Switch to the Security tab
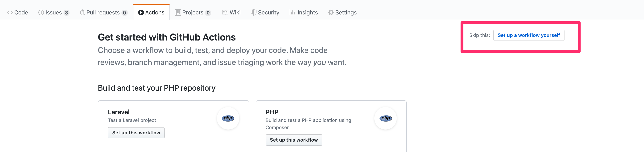The image size is (644, 152). (269, 12)
